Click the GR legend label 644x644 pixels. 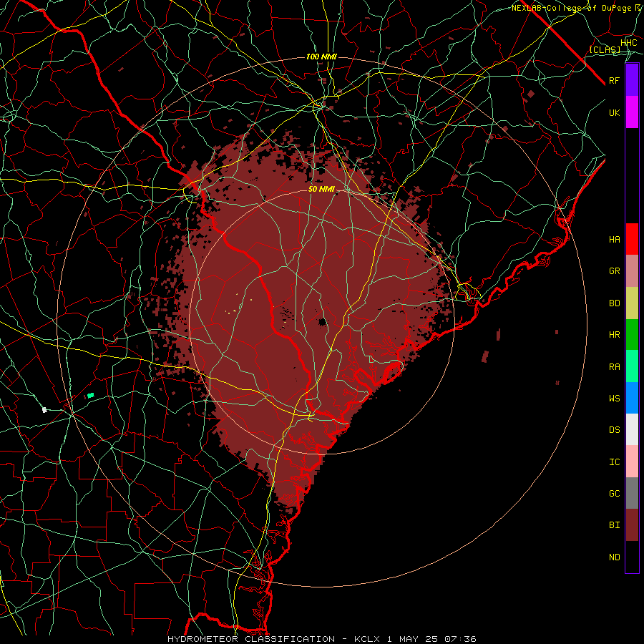click(615, 271)
